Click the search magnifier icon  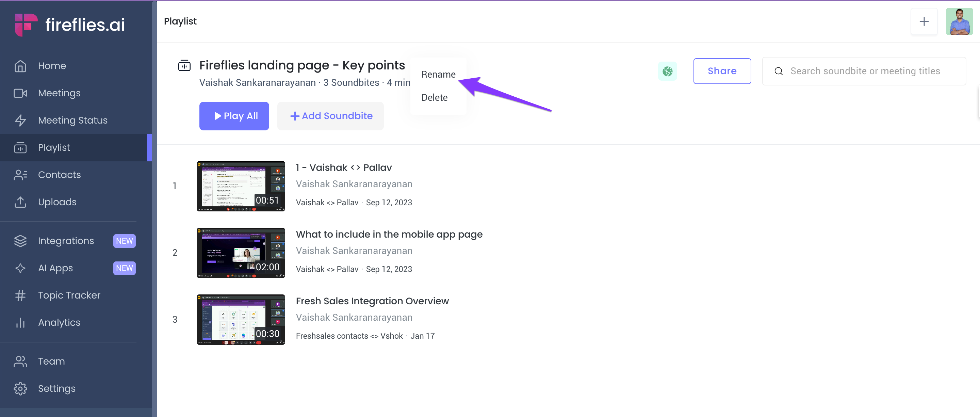click(x=778, y=71)
